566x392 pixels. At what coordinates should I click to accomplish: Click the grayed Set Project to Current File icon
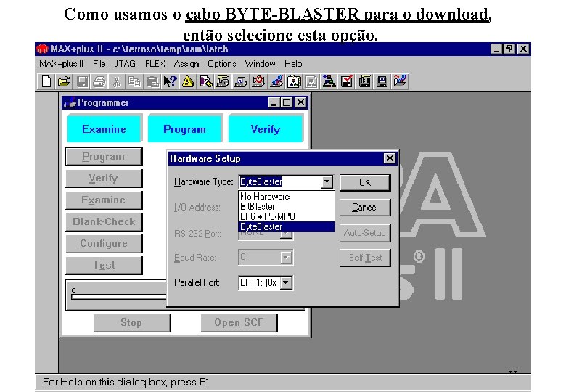(311, 81)
